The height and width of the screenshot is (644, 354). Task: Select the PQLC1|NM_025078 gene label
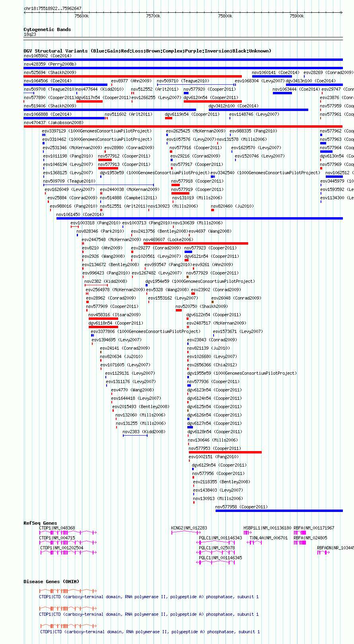217,548
